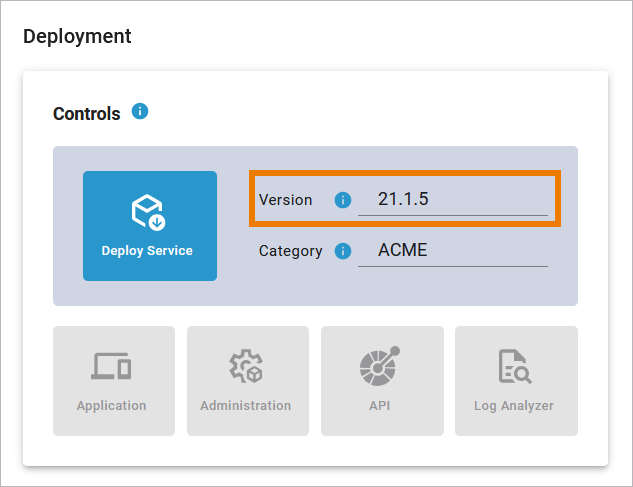
Task: Open Log Analyzer via its text label
Action: 515,406
